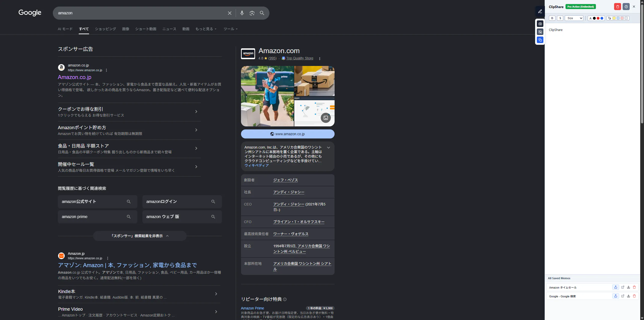The image size is (644, 320).
Task: Pick red text color in ClipShare
Action: point(598,18)
